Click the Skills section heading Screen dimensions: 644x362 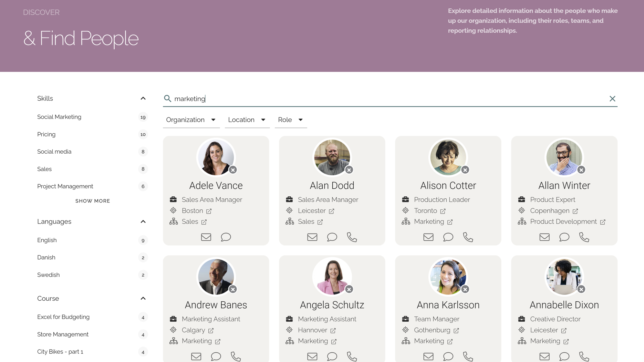(45, 99)
